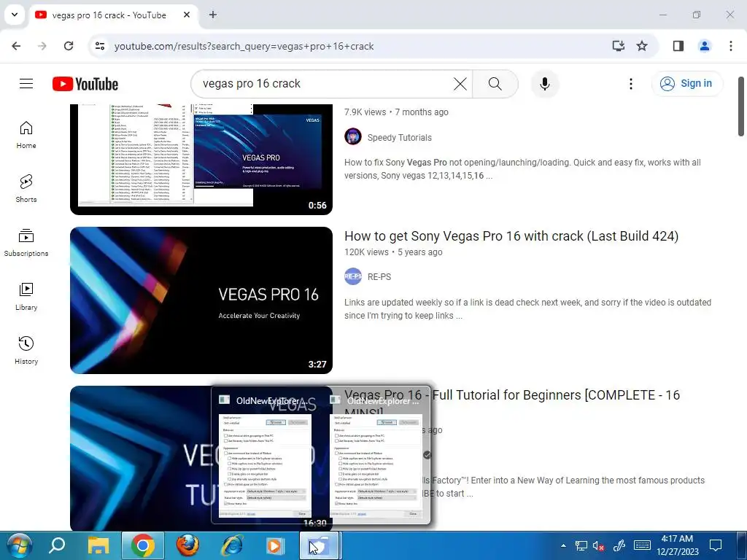Image resolution: width=747 pixels, height=560 pixels.
Task: Open File Explorer from the taskbar
Action: [x=98, y=545]
